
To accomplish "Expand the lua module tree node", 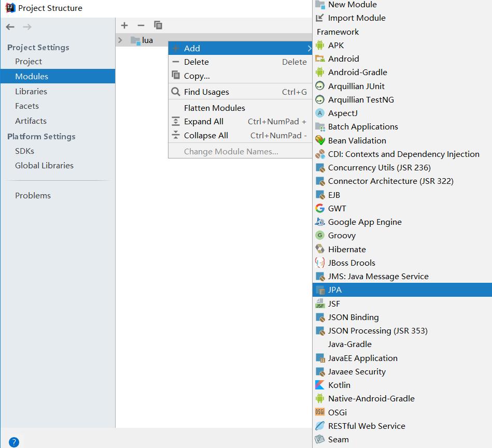I will (x=120, y=40).
